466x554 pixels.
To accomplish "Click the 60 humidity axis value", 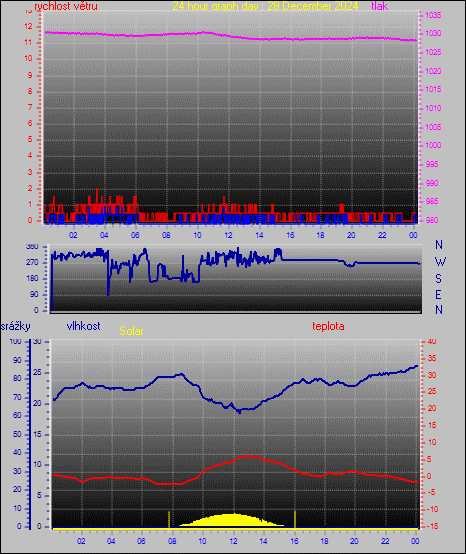I will pos(17,416).
